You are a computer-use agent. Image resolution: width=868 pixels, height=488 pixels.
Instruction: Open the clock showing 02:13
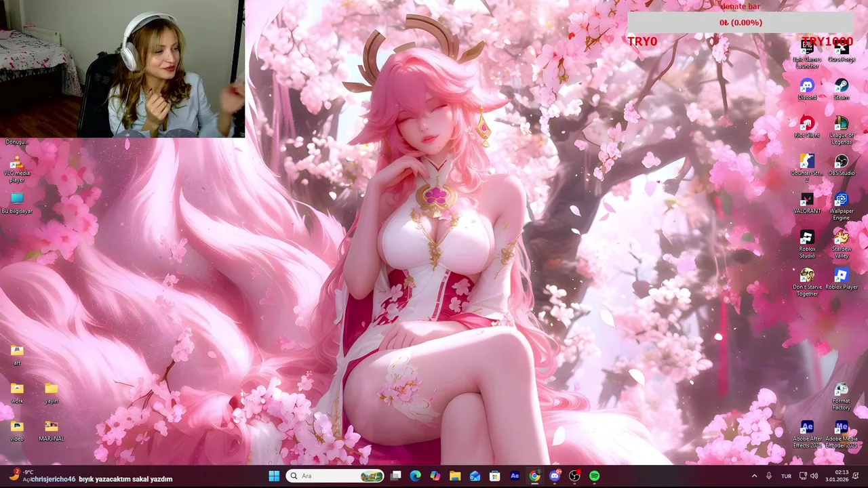click(837, 476)
